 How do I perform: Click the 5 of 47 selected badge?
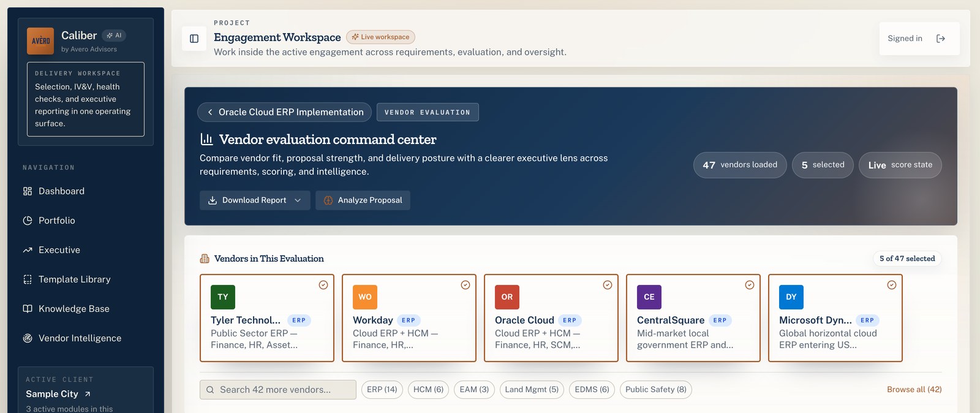click(x=907, y=259)
